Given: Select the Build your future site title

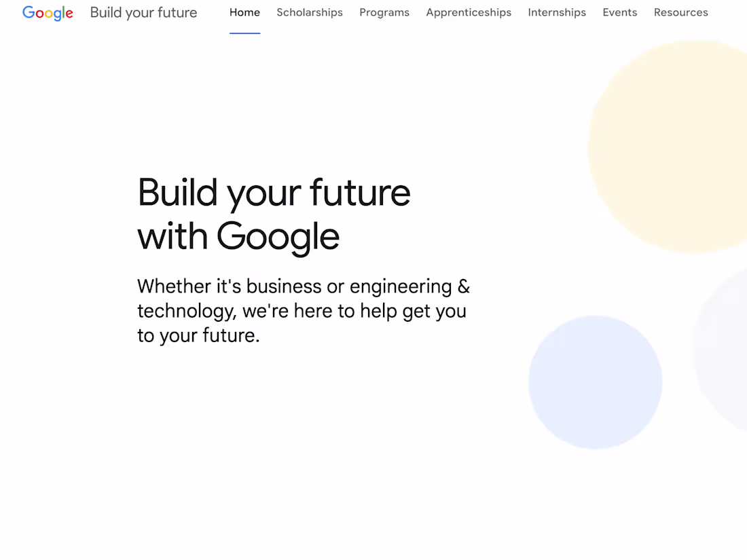Looking at the screenshot, I should [x=143, y=12].
